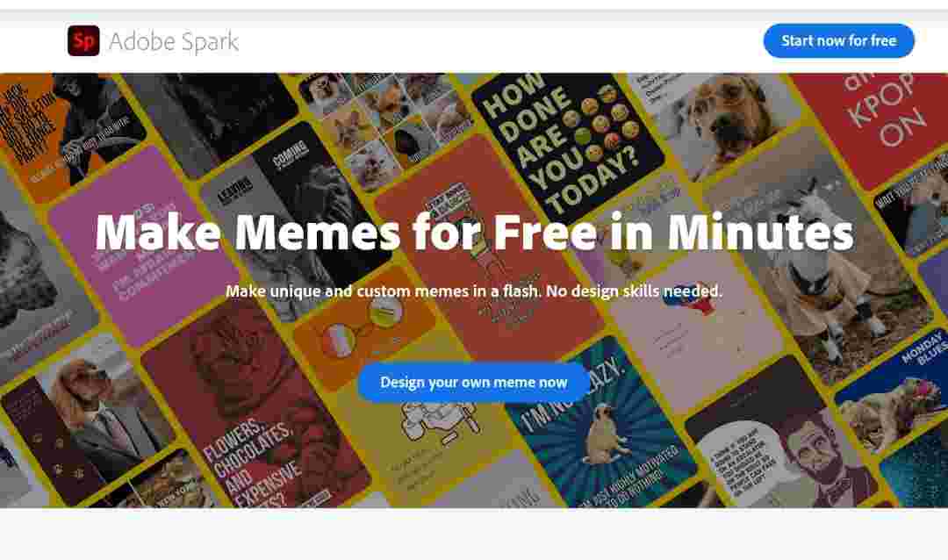948x560 pixels.
Task: Click the Start now for free button
Action: 838,40
